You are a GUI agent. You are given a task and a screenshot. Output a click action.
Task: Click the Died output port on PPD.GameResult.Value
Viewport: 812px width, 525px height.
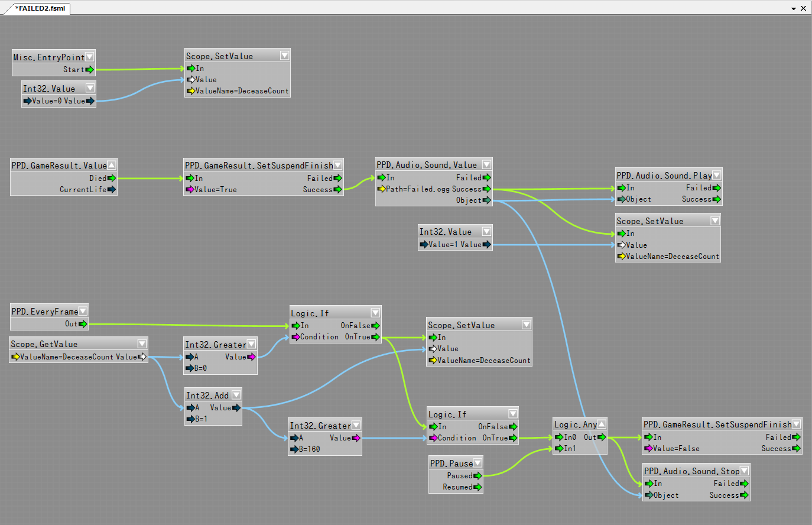point(112,178)
